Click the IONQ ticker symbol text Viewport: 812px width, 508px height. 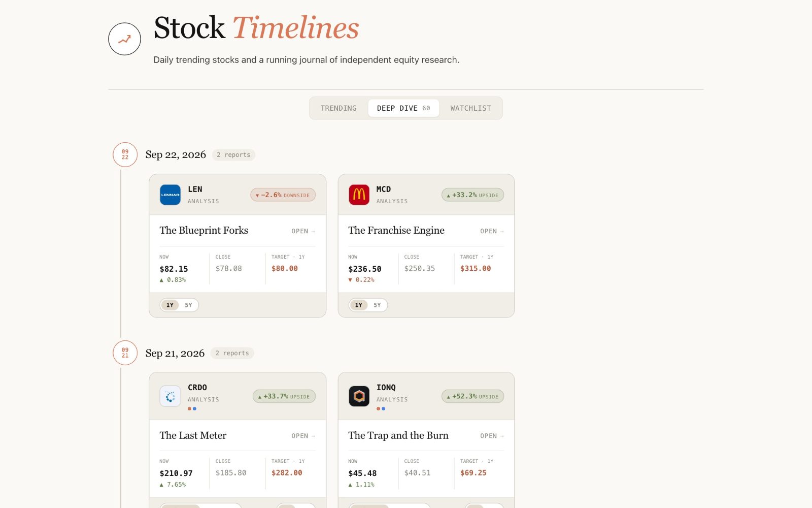pyautogui.click(x=386, y=387)
